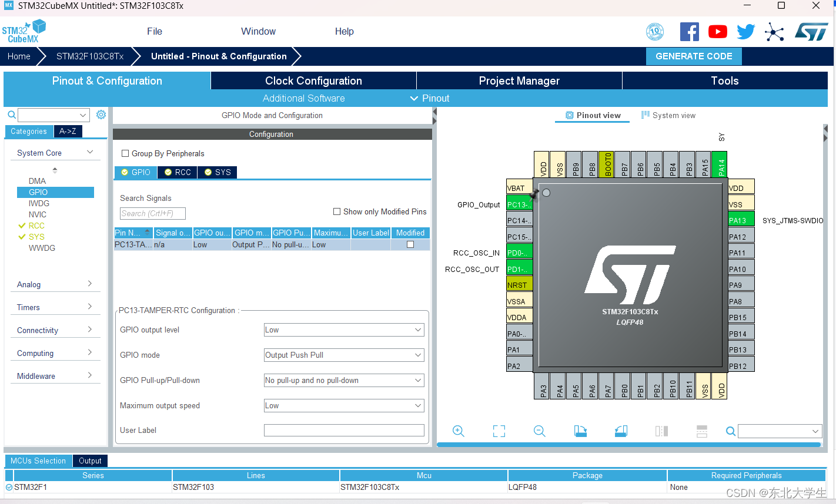Click the categories search magnifier icon
The width and height of the screenshot is (836, 504).
pos(11,115)
